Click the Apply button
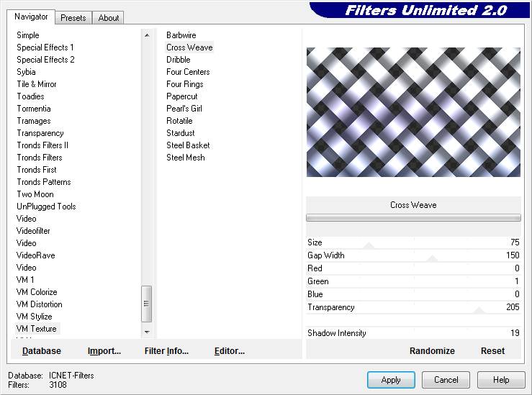This screenshot has height=395, width=532. pyautogui.click(x=391, y=379)
